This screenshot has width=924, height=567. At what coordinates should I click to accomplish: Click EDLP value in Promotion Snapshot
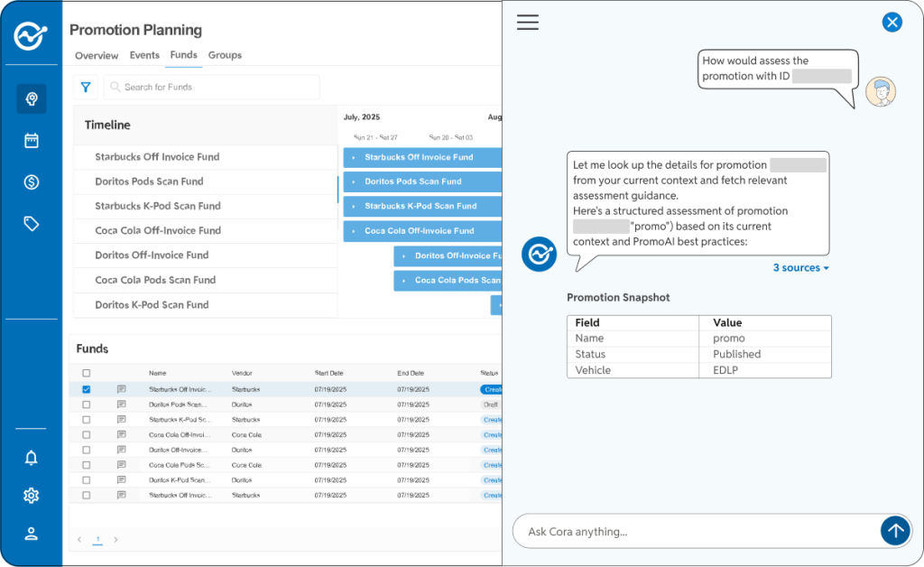tap(725, 370)
